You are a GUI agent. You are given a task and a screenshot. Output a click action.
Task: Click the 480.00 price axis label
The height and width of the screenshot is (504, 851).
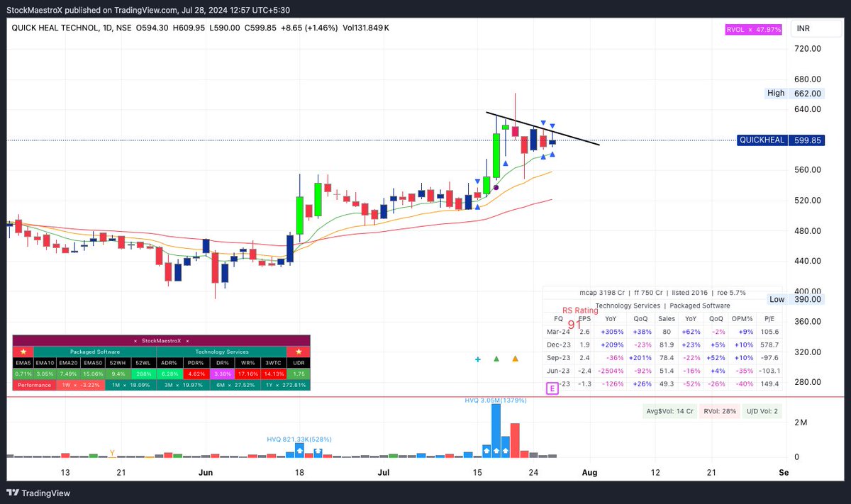coord(808,230)
